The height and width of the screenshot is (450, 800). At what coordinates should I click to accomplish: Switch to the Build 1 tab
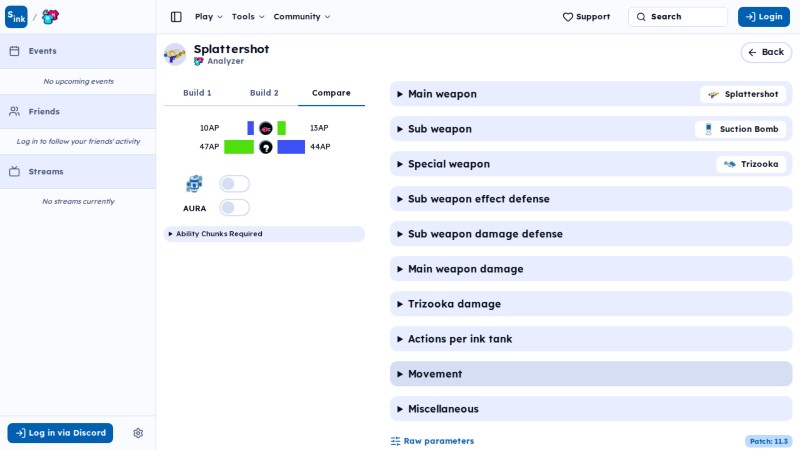click(197, 93)
